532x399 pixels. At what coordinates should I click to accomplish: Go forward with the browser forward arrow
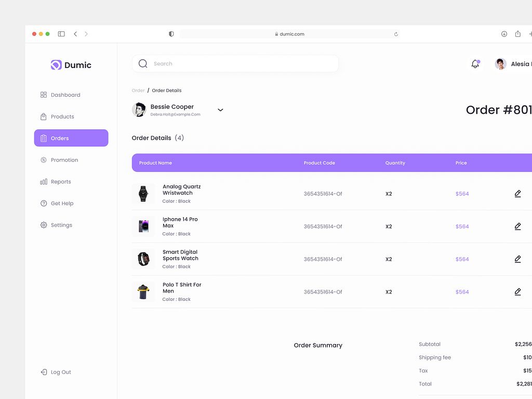(86, 34)
